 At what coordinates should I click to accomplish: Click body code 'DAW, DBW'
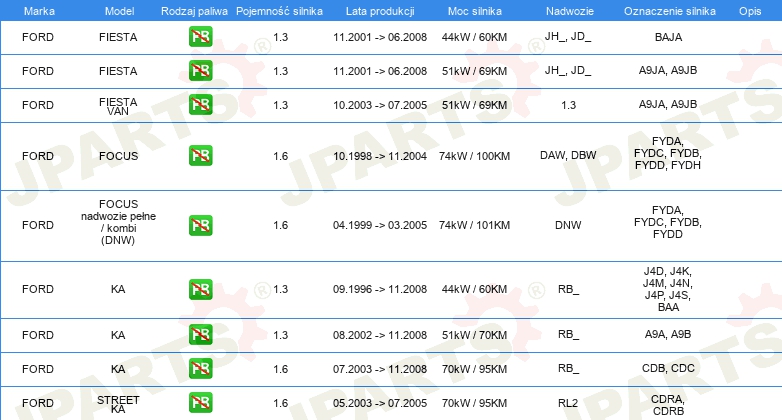(x=568, y=155)
